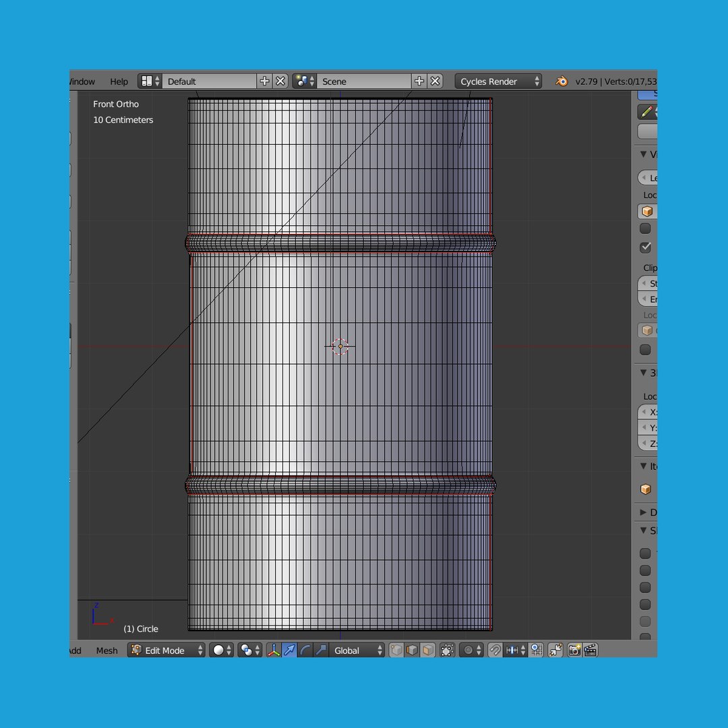Tick the second checkbox in Shading panel
728x728 pixels.
tap(645, 571)
